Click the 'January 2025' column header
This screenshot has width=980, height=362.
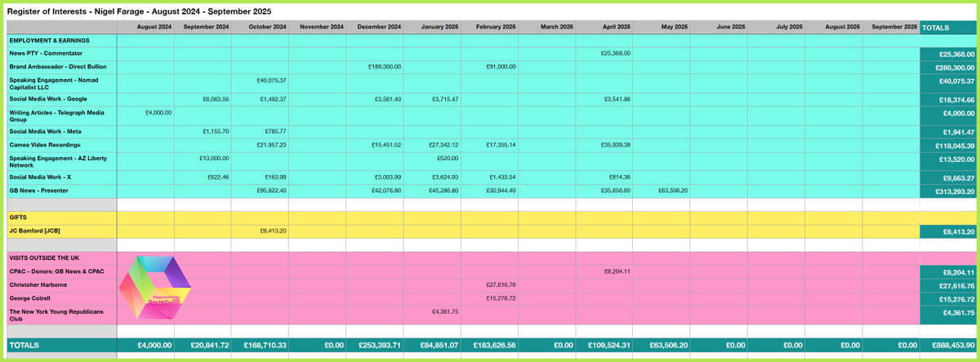tap(439, 27)
